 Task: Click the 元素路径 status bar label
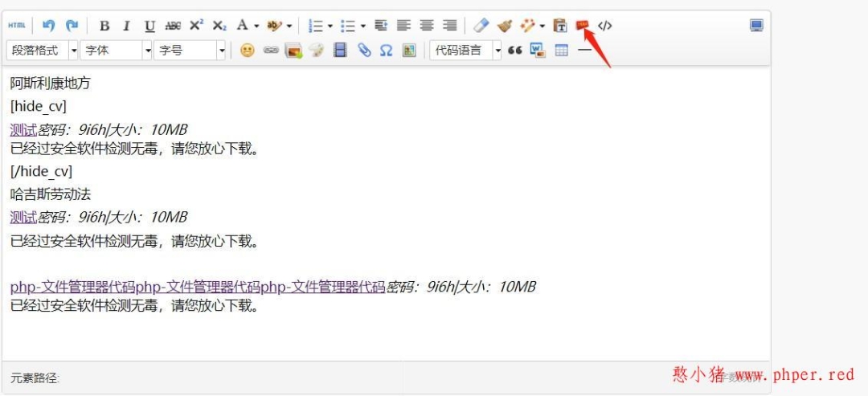coord(35,378)
